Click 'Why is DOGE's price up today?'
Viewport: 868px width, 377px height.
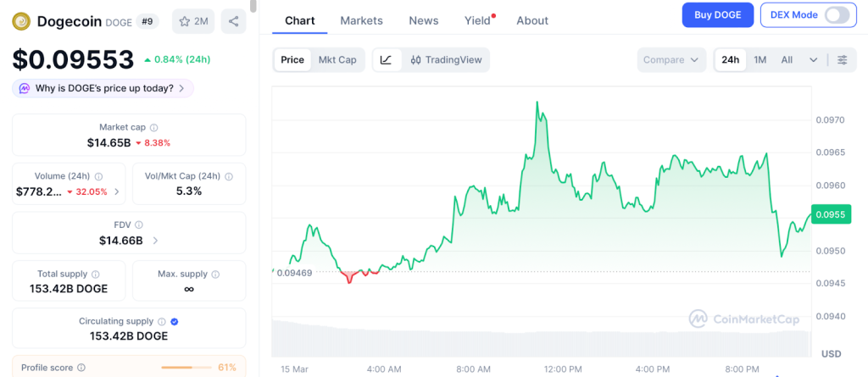[103, 88]
